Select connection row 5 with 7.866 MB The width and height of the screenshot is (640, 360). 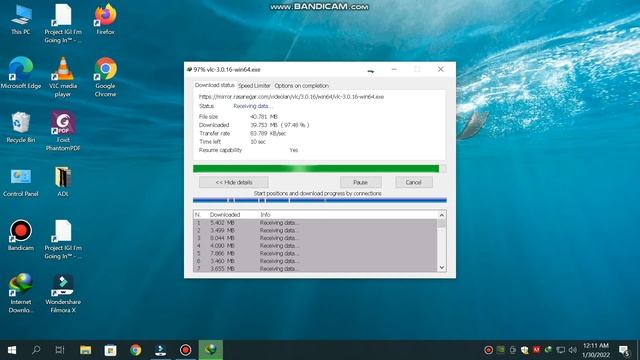tap(315, 253)
